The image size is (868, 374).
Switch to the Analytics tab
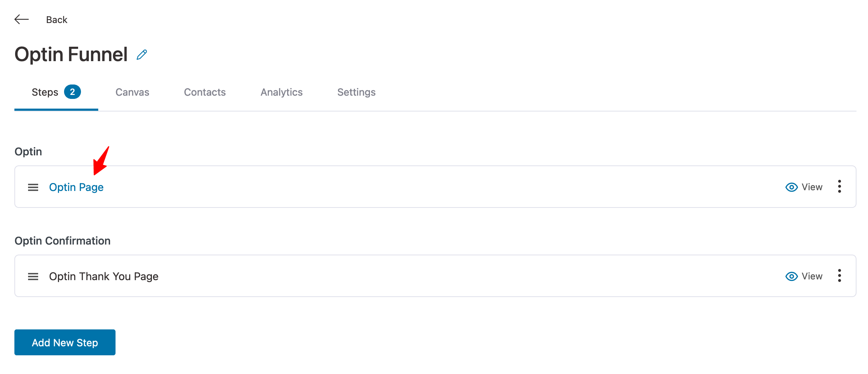click(281, 92)
